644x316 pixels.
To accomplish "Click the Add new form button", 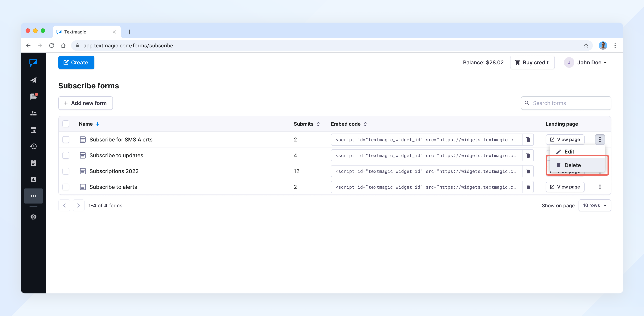I will [86, 103].
